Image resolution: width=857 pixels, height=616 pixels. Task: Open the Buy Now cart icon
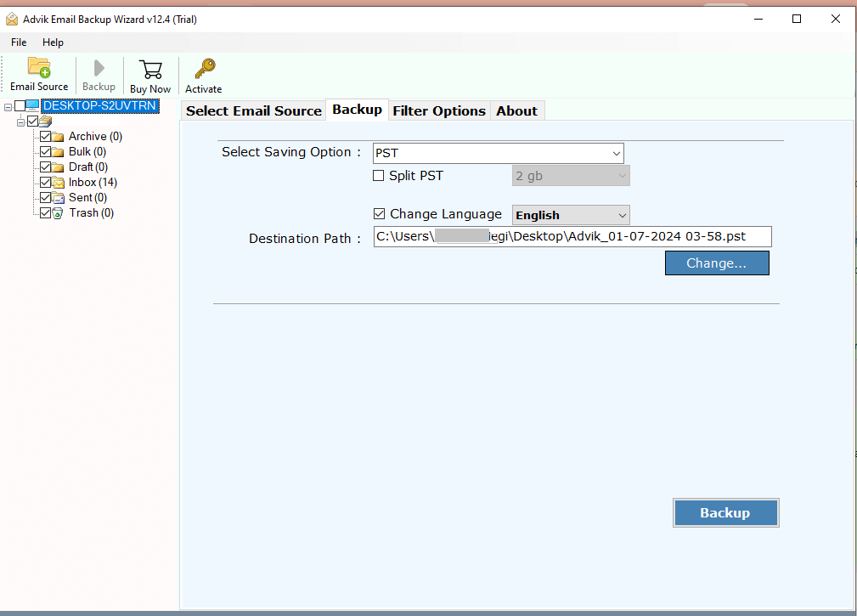point(150,70)
